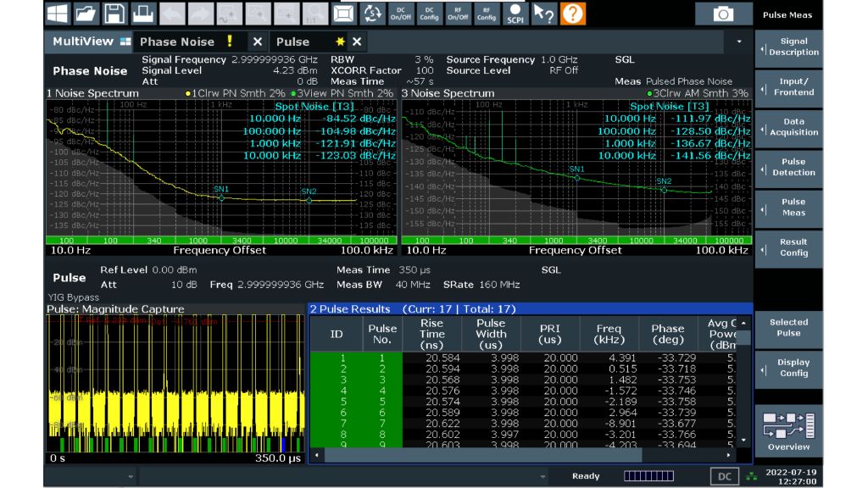This screenshot has height=488, width=868.
Task: Open the SCPI recorder icon
Action: [x=515, y=14]
